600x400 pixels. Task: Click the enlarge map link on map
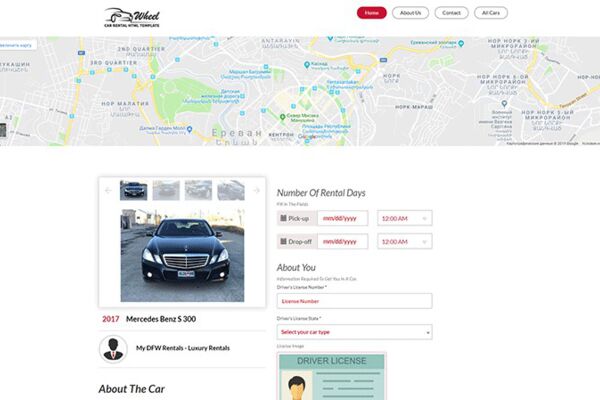pos(17,45)
